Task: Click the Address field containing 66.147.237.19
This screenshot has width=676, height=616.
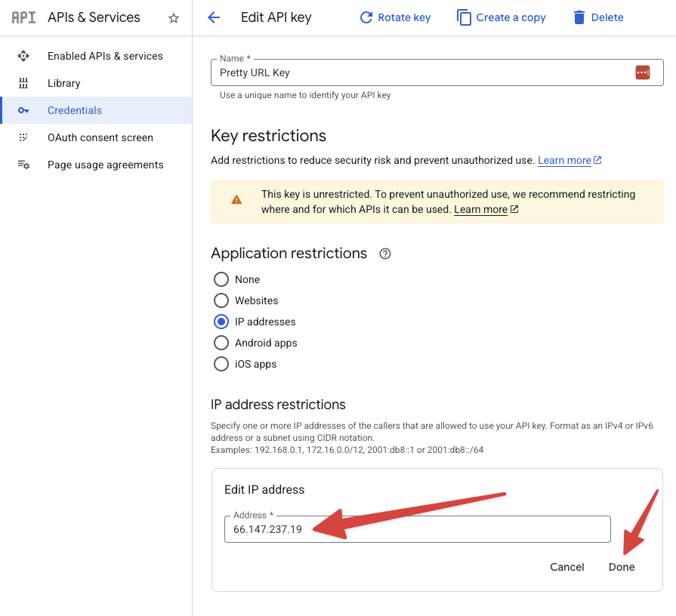Action: point(418,529)
